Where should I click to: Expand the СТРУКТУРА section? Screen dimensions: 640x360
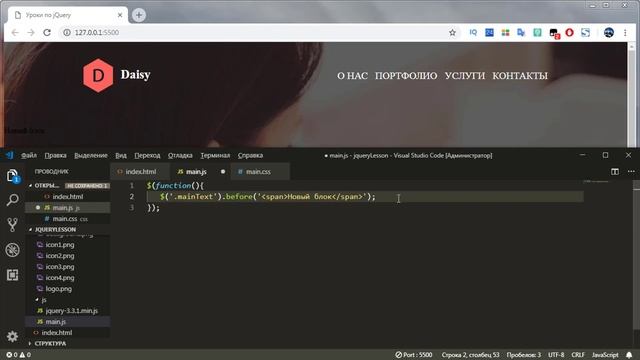31,344
